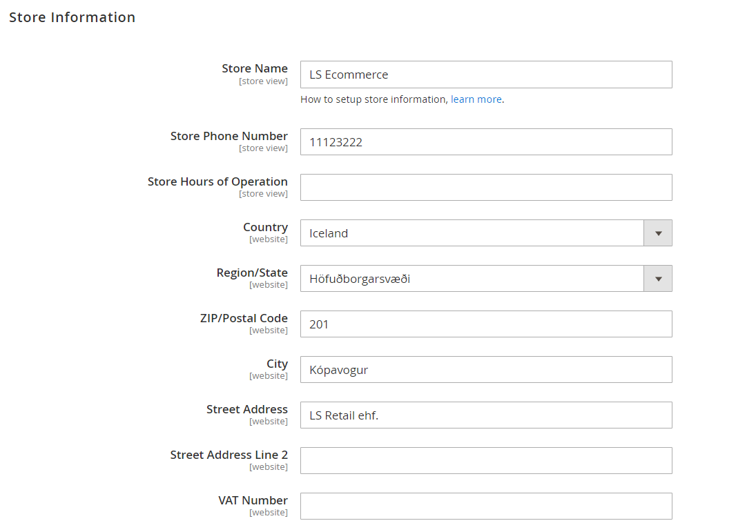
Task: Click the empty Street Address Line 2 field
Action: [485, 461]
